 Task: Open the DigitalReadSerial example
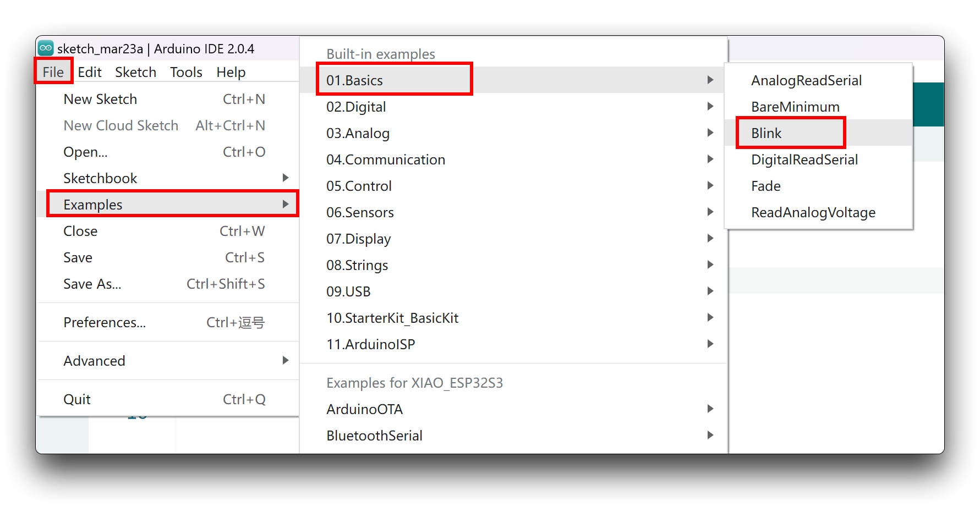[819, 159]
